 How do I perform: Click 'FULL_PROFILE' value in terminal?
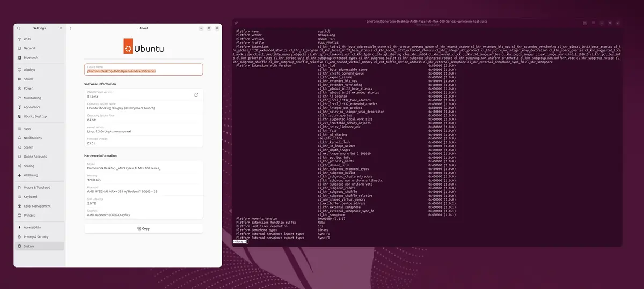[x=328, y=43]
